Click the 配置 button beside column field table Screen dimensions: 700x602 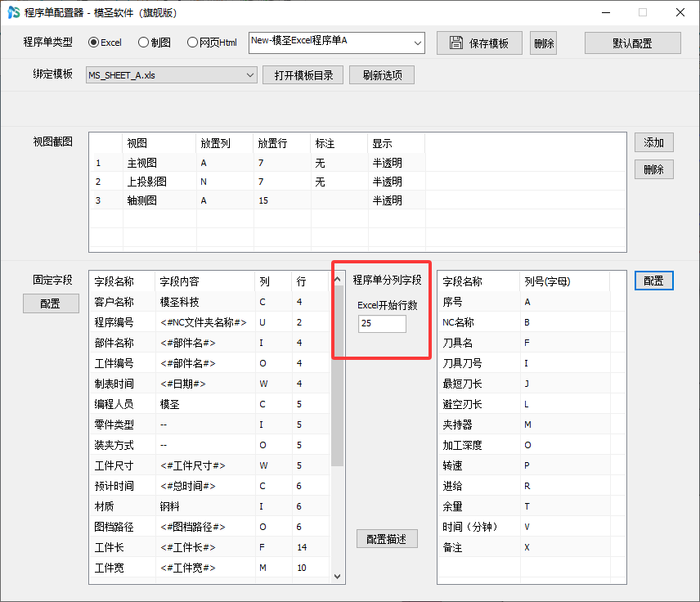[x=654, y=281]
